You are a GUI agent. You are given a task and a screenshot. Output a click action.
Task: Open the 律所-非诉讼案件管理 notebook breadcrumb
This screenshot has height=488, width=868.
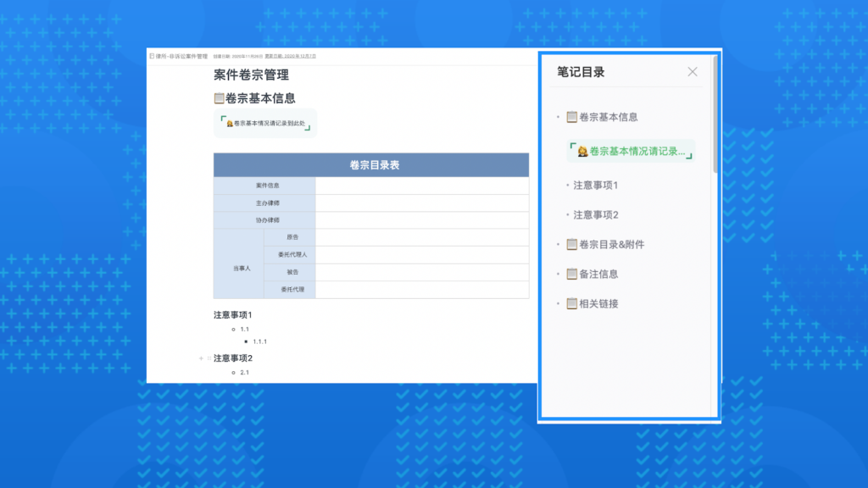(181, 56)
